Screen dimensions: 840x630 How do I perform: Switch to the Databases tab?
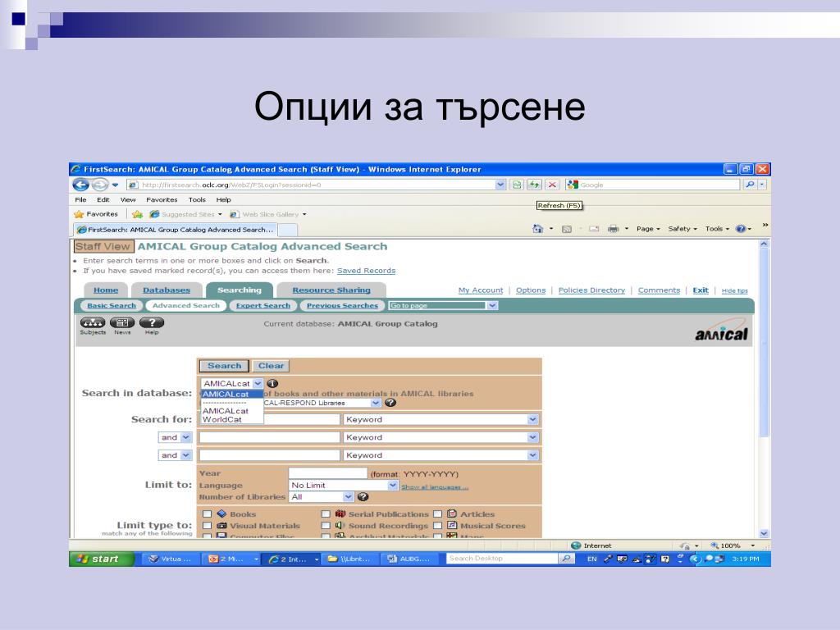point(166,290)
